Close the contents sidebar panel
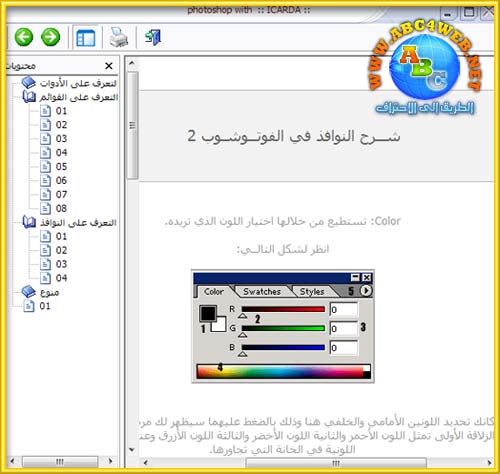Viewport: 500px width, 474px height. coord(109,66)
